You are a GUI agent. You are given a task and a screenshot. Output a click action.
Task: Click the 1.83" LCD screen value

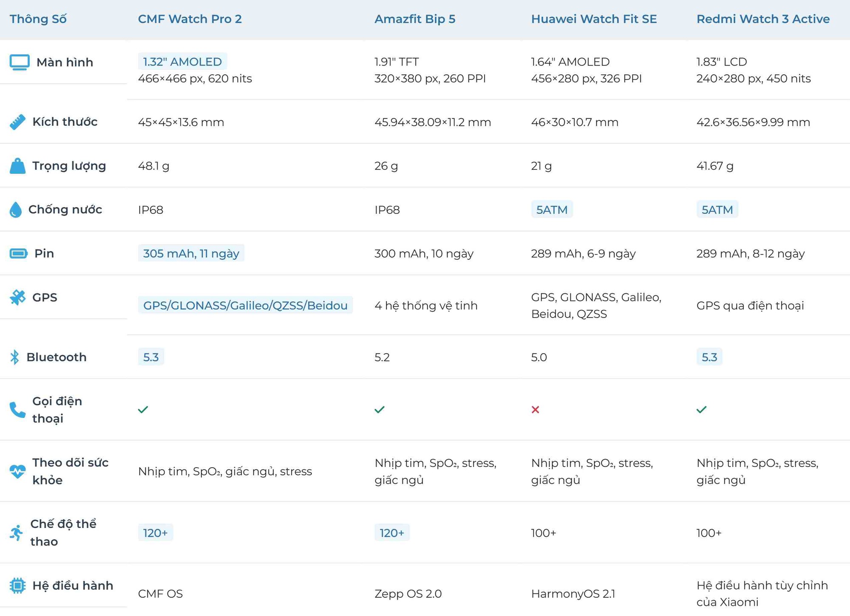pos(722,62)
